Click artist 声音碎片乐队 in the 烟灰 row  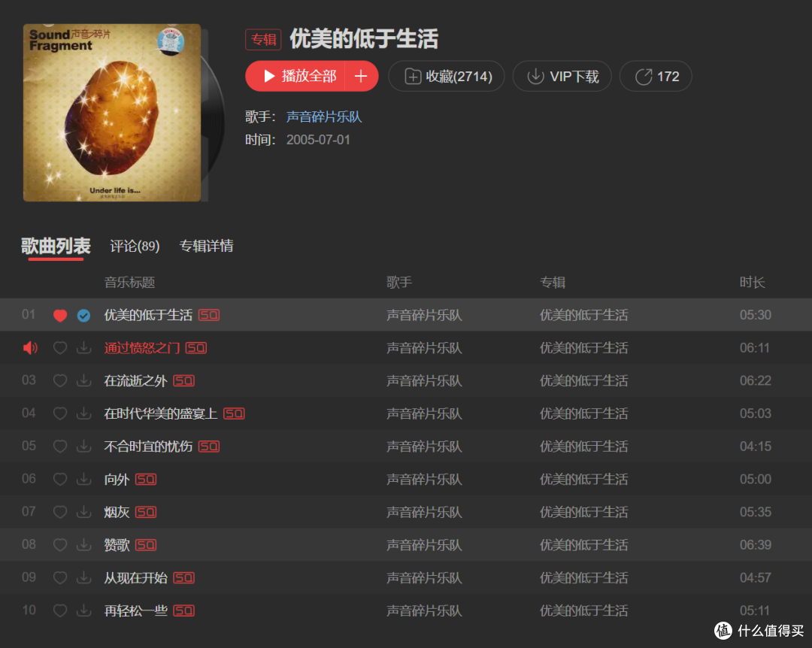(x=424, y=512)
